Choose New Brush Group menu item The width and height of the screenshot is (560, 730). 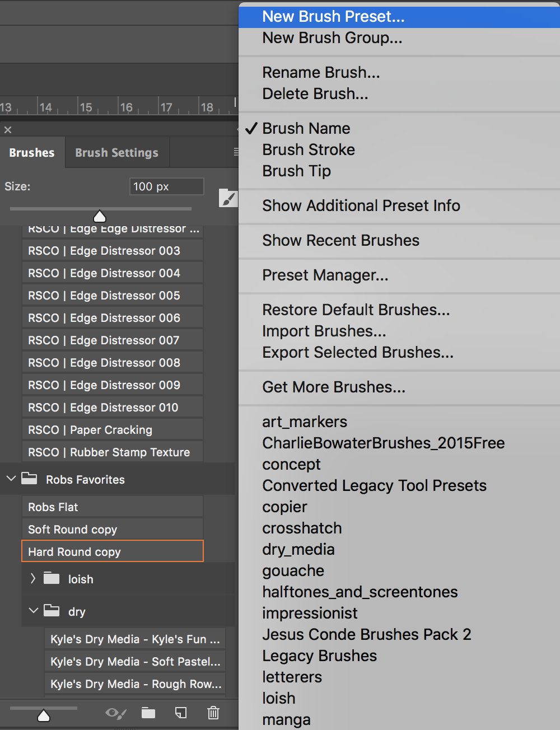399,38
